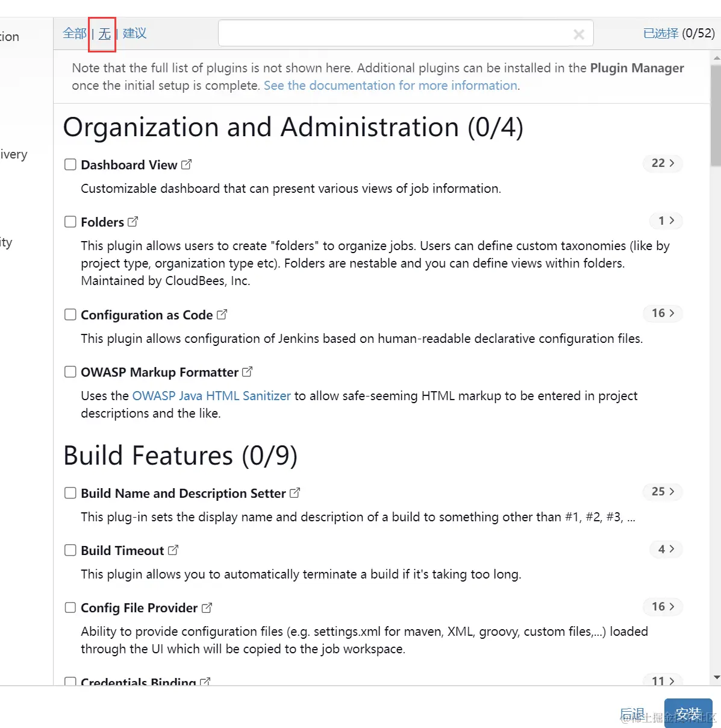Open Build Timeout external link icon
721x728 pixels.
point(173,550)
